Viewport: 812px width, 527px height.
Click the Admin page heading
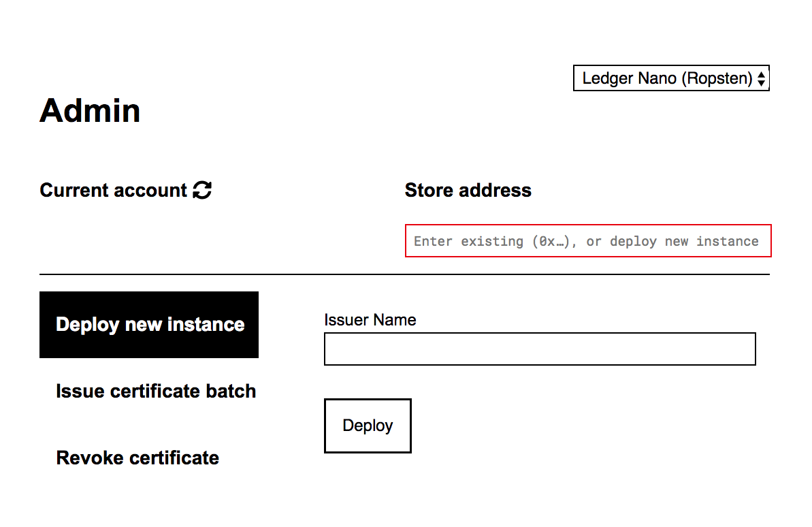[x=90, y=110]
